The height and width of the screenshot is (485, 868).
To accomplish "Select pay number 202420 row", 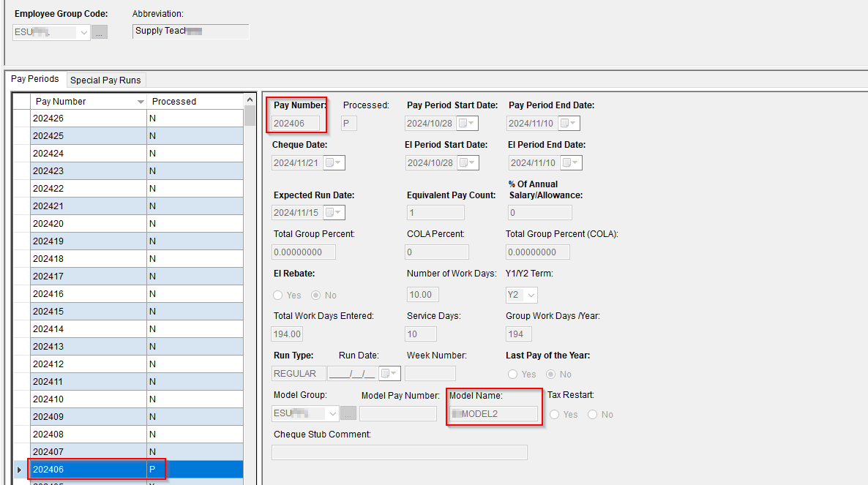I will tap(137, 223).
